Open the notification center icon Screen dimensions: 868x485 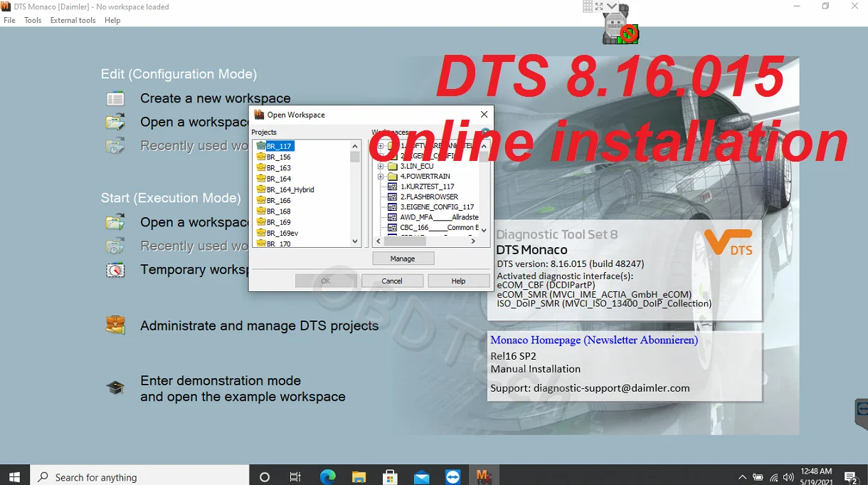[851, 477]
